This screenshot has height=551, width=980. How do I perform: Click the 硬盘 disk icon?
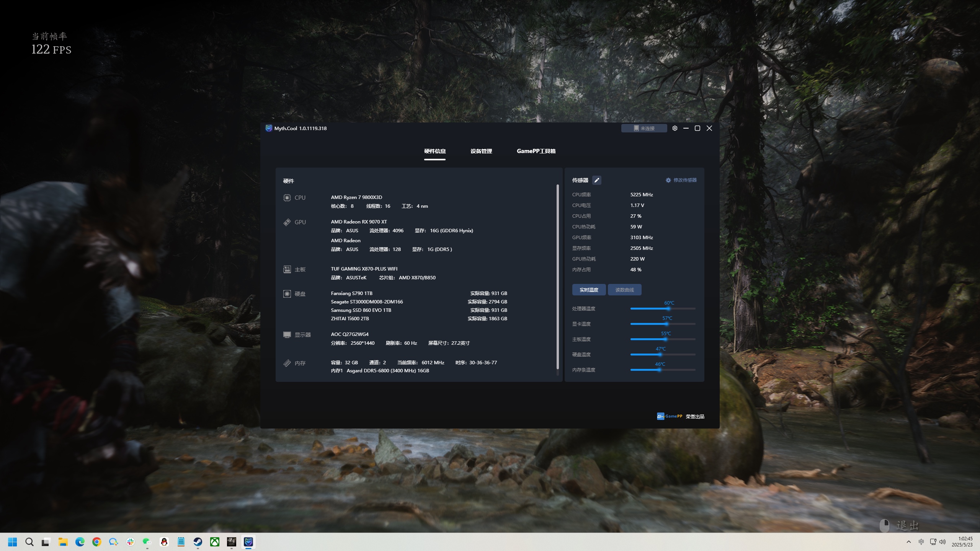click(x=287, y=294)
